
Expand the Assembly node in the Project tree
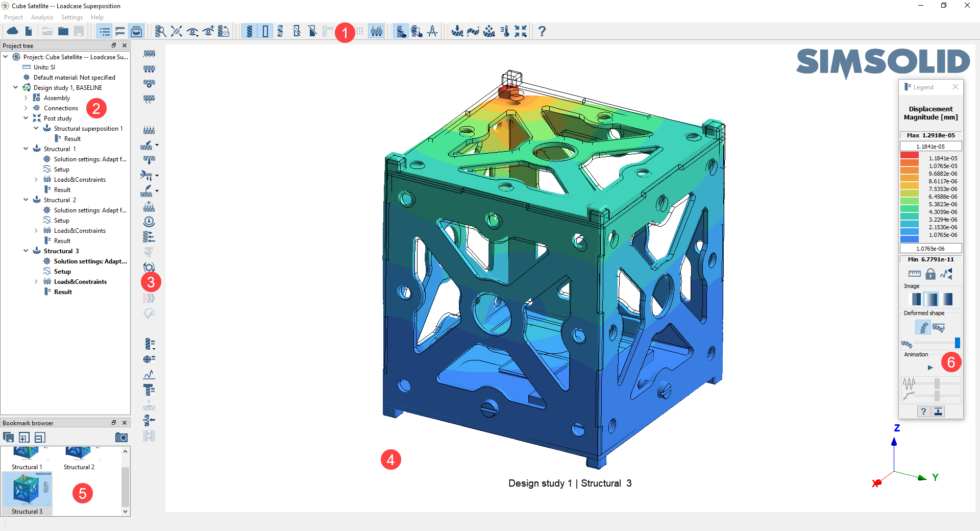click(x=26, y=98)
